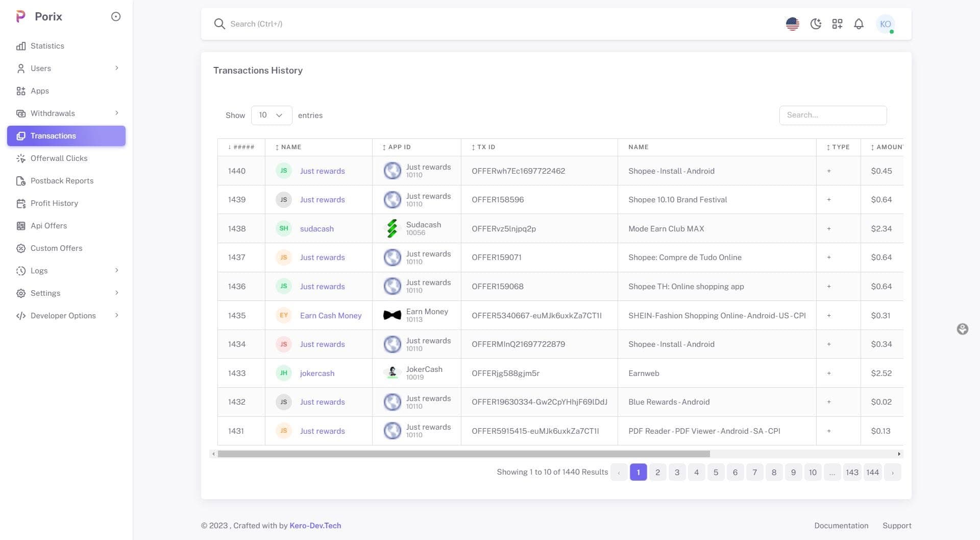This screenshot has width=980, height=540.
Task: Open the Documentation footer link
Action: (841, 526)
